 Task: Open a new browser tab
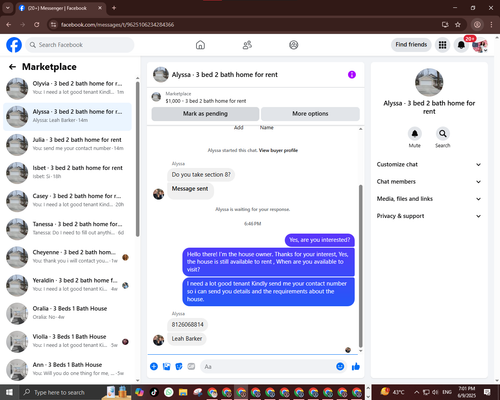point(114,8)
